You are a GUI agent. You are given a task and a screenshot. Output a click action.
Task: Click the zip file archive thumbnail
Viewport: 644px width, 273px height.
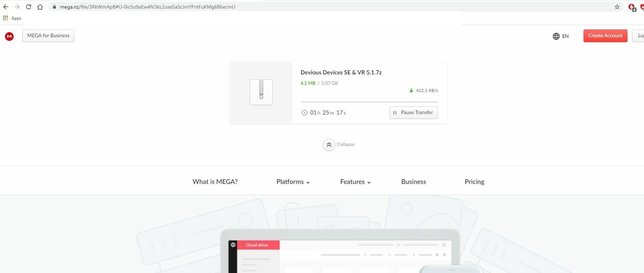[261, 92]
